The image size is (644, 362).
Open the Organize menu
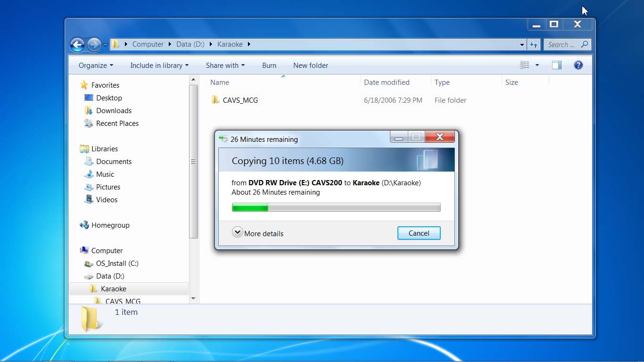96,66
